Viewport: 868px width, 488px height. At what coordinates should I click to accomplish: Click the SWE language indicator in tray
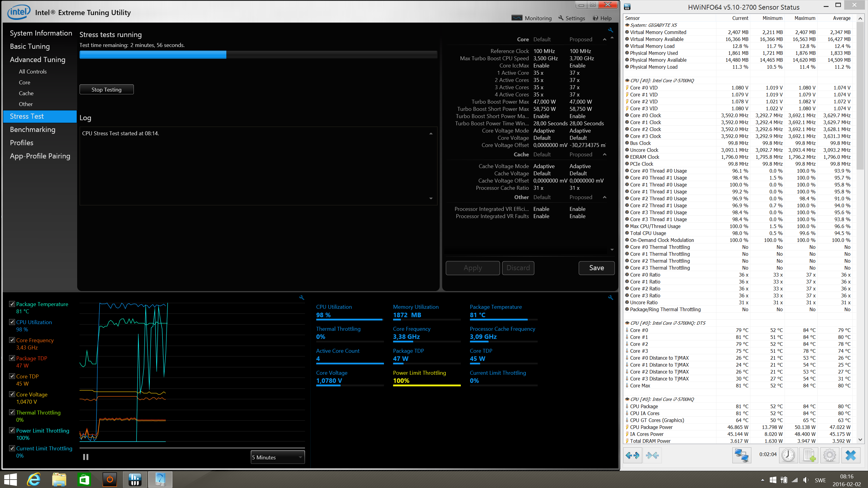tap(820, 480)
